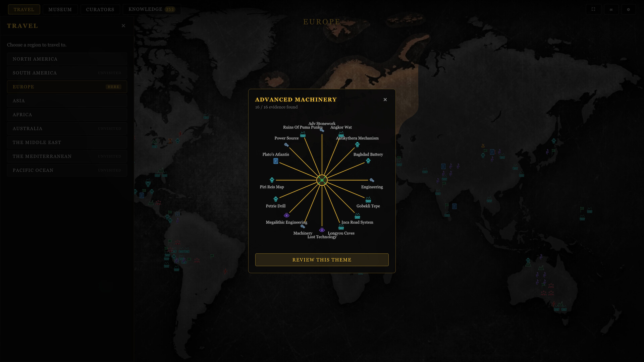This screenshot has width=644, height=362.
Task: Click the Longyou Caves site icon
Action: (341, 227)
